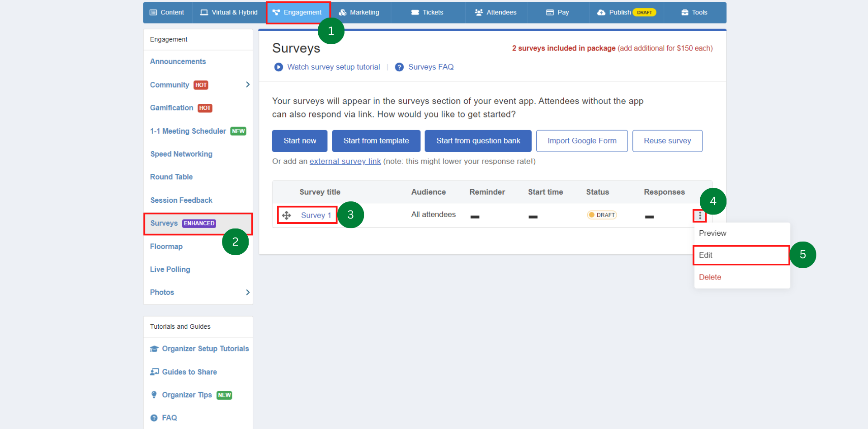Open the three-dot menu for Survey 1

click(699, 215)
